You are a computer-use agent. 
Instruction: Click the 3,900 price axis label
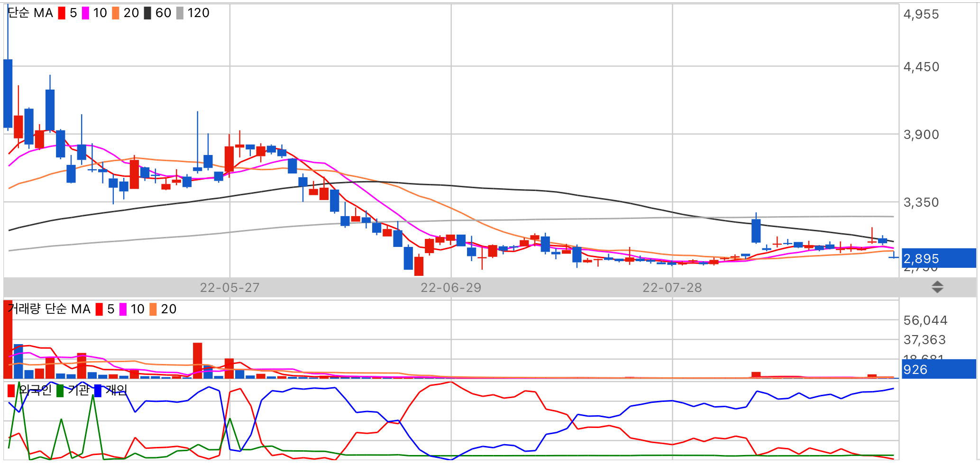(921, 135)
